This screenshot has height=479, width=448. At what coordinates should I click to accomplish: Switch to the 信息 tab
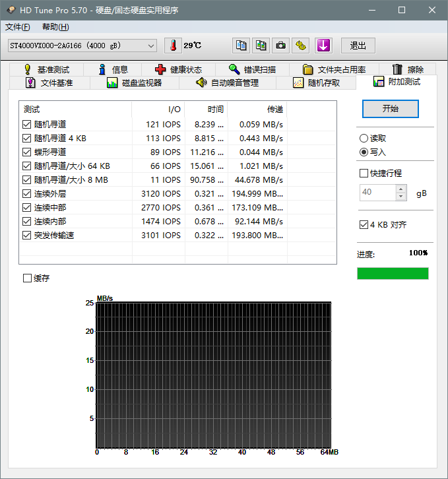coord(113,70)
